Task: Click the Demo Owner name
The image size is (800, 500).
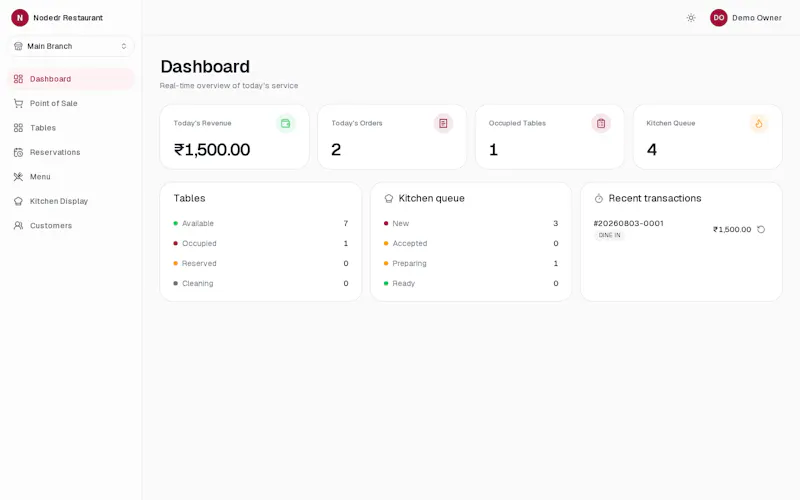Action: tap(757, 18)
